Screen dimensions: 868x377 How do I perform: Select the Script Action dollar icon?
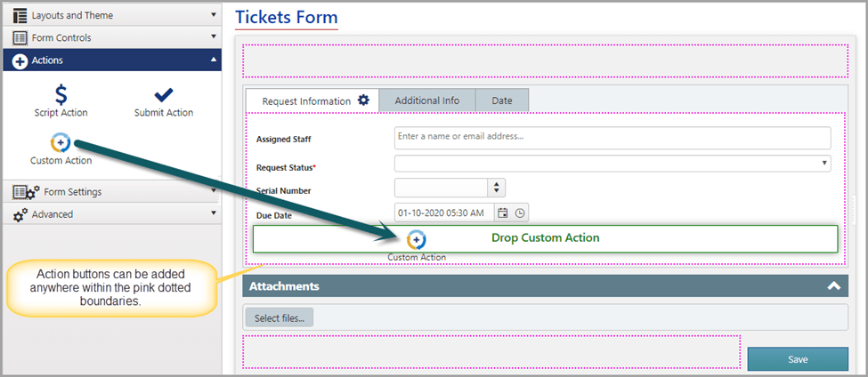pyautogui.click(x=61, y=94)
